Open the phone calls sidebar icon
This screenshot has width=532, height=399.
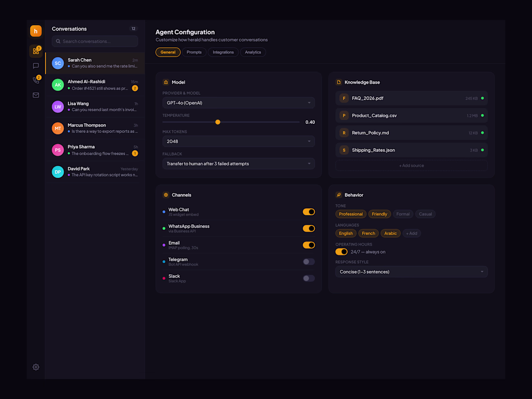pyautogui.click(x=36, y=80)
